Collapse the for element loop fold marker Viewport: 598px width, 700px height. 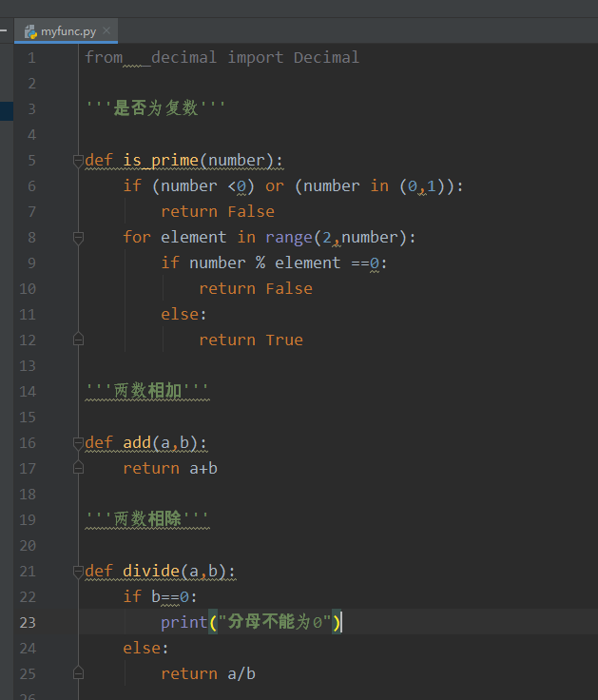[x=78, y=238]
